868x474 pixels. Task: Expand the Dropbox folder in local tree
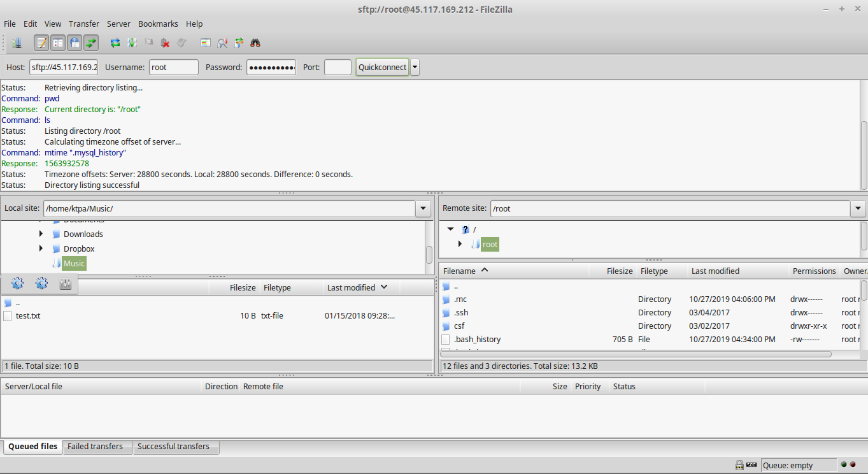41,248
